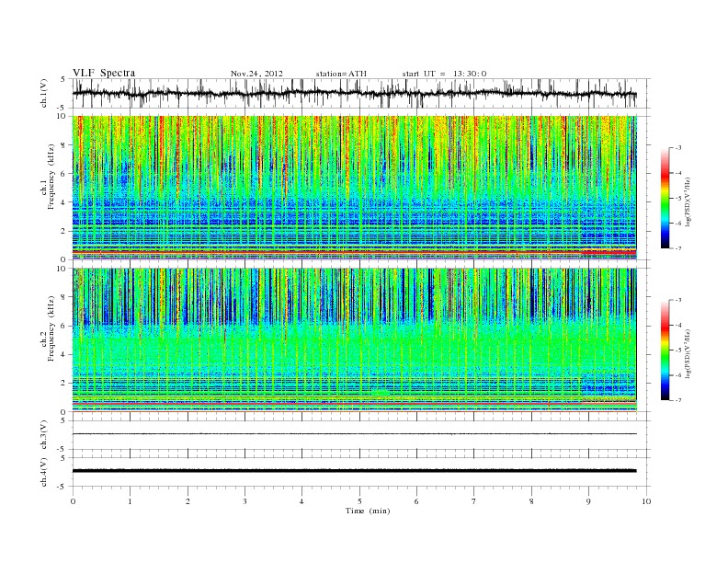Click the ch.1 spectrogram color scale bar
Viewport: 728px width, 563px height.
665,199
